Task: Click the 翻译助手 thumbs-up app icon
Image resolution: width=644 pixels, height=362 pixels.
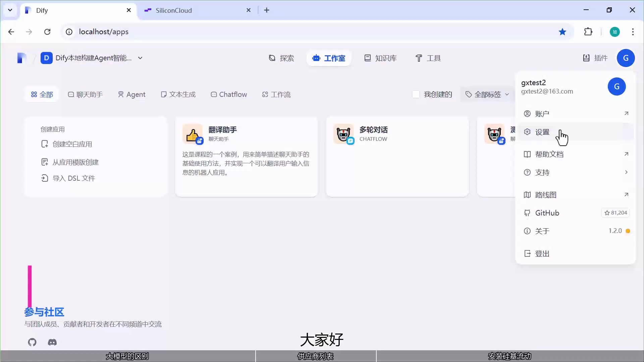Action: [193, 134]
